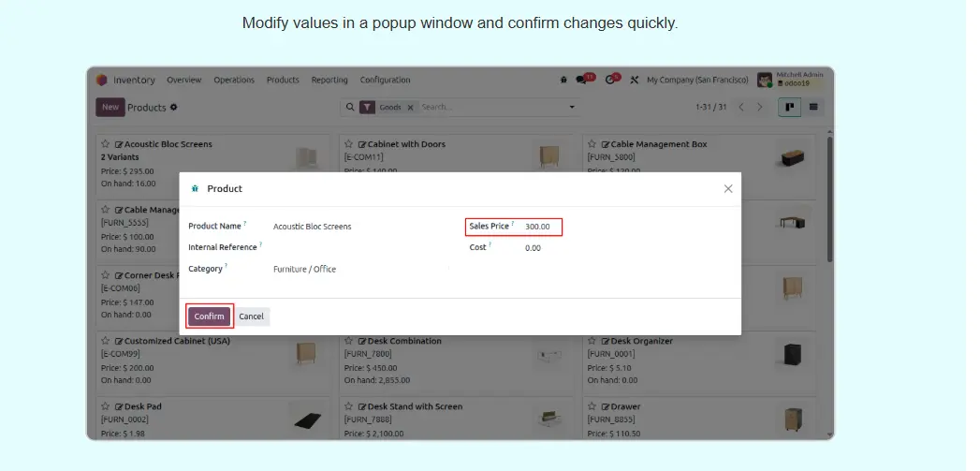Click the Product Name field value
The image size is (980, 471).
tap(312, 227)
